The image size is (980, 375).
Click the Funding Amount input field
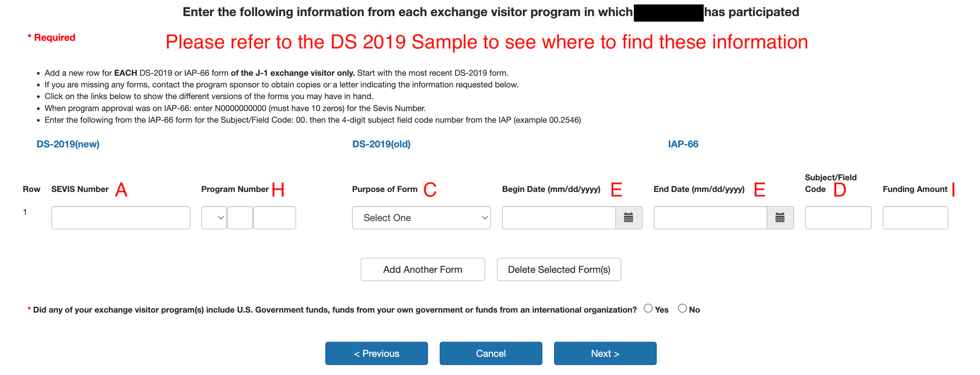click(915, 218)
